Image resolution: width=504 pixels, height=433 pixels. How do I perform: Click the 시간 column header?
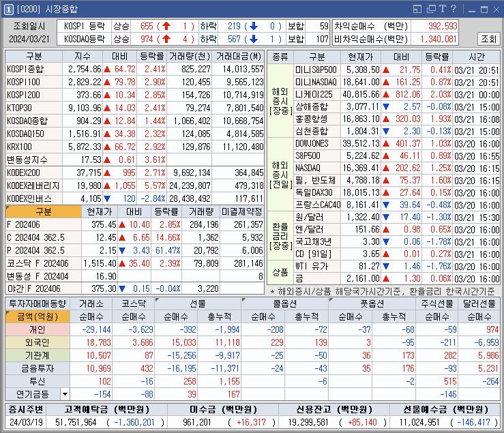pos(476,57)
